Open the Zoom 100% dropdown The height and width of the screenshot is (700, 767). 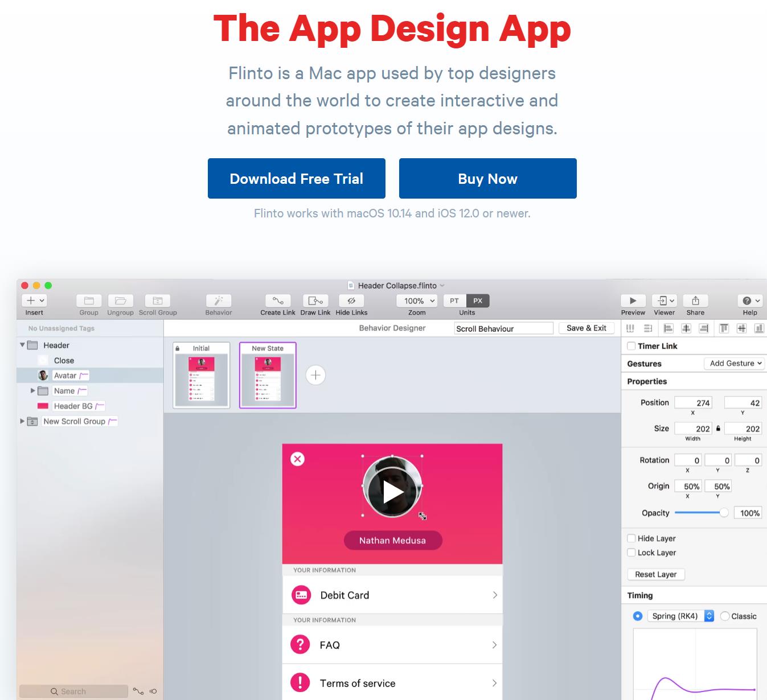417,300
